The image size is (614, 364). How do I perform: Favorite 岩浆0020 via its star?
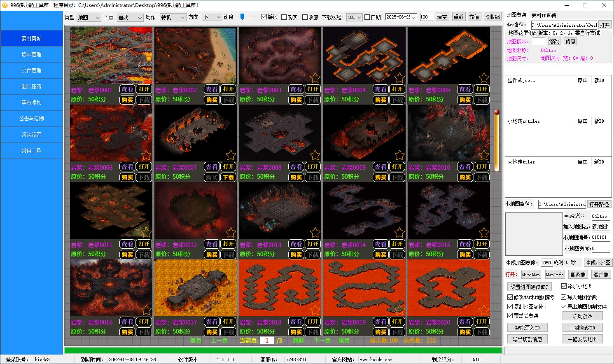point(484,310)
